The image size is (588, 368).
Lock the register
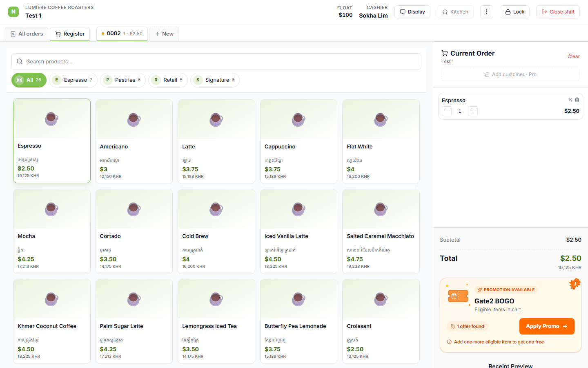[x=514, y=12]
